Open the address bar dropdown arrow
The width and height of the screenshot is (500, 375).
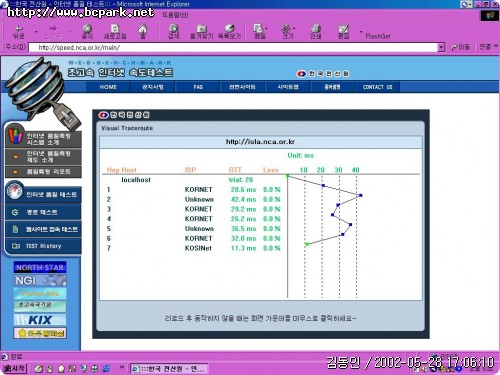pyautogui.click(x=441, y=47)
